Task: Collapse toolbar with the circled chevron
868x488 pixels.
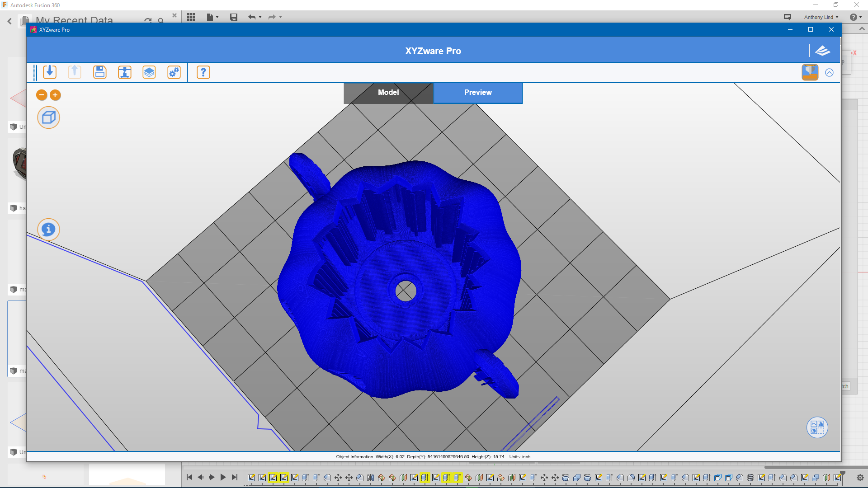Action: [829, 73]
